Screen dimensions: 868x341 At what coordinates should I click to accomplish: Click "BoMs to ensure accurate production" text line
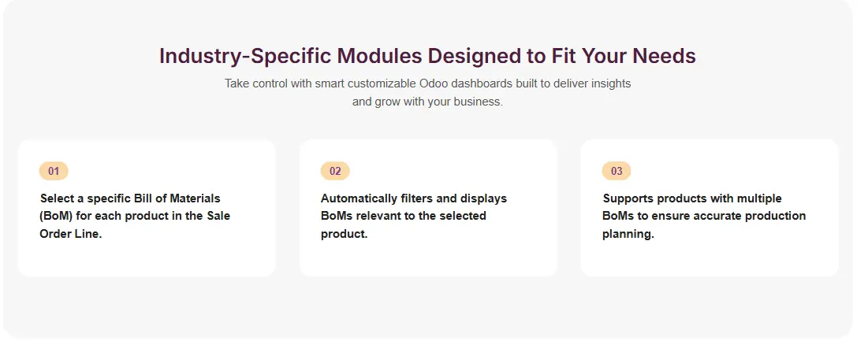click(704, 216)
